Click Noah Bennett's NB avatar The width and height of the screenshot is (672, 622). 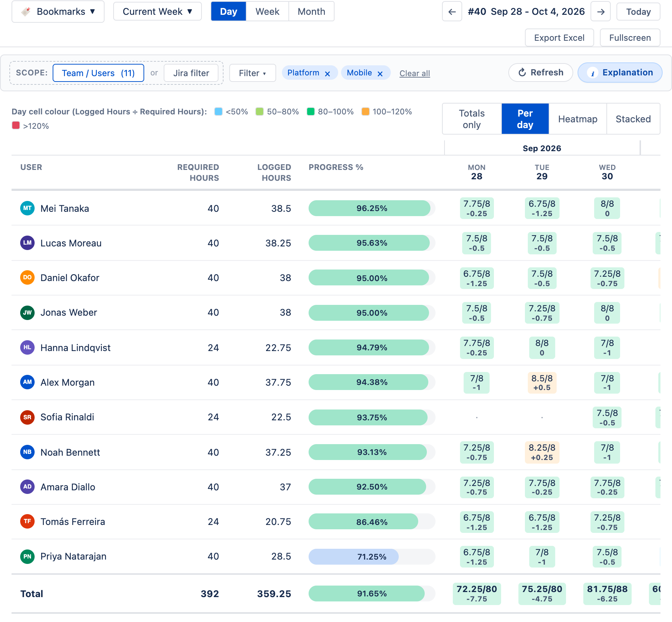tap(27, 452)
